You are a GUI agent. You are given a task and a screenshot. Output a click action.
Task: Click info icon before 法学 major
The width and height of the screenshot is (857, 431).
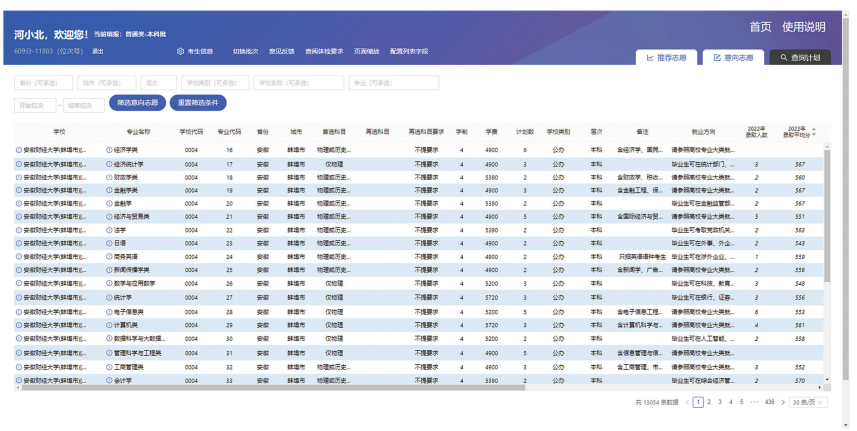(109, 231)
